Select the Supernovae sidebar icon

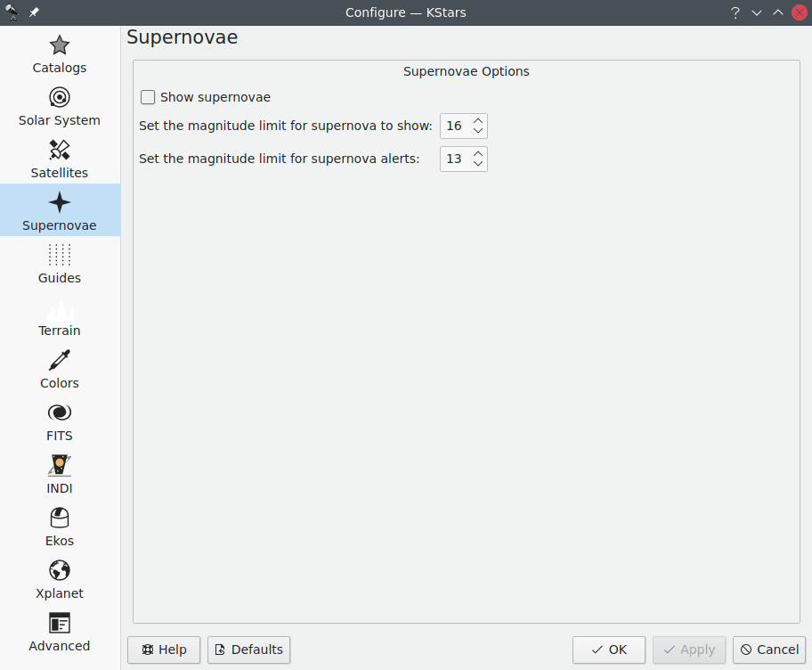[59, 210]
